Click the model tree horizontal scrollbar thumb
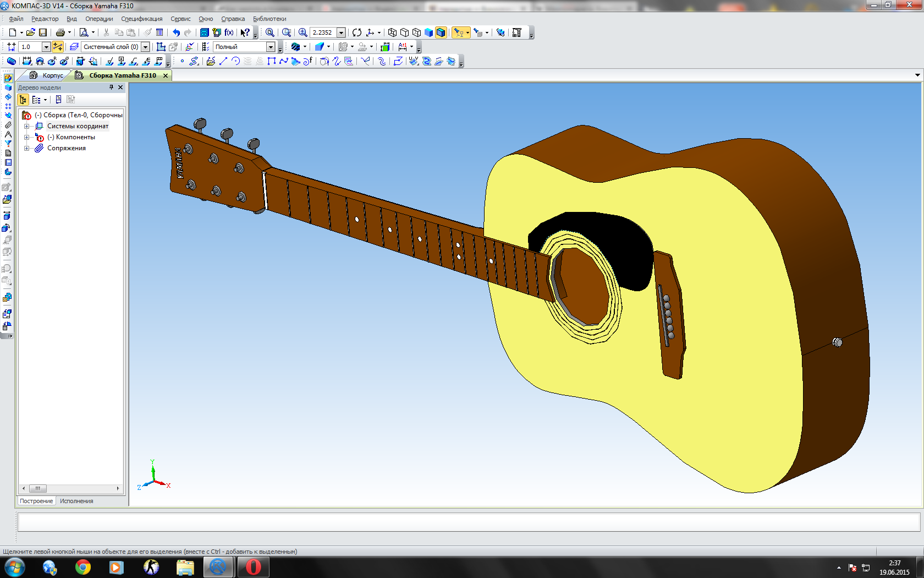 (x=37, y=488)
